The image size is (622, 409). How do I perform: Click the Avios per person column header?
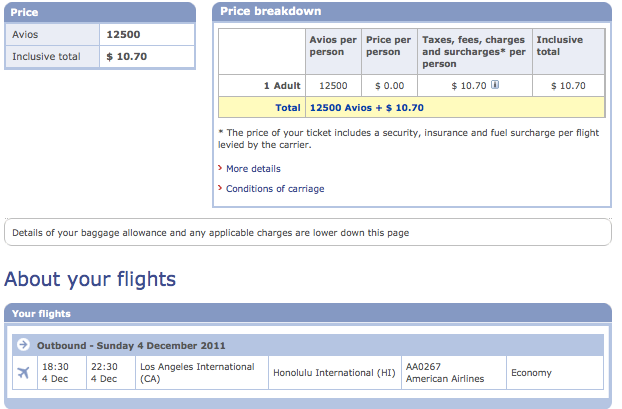333,45
